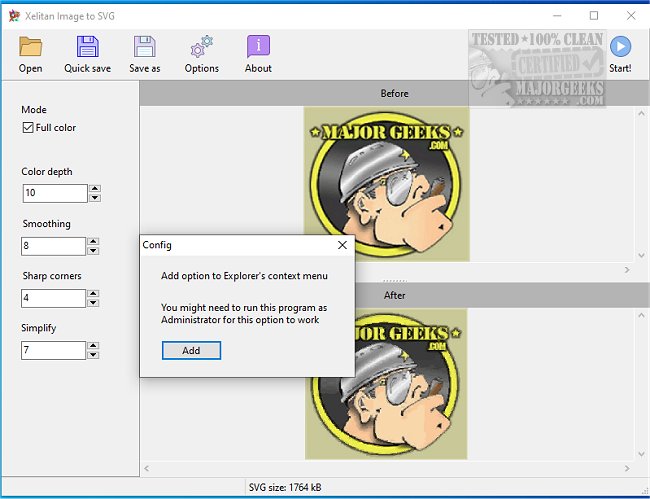Maximize the Xelitan Image to SVG window
The width and height of the screenshot is (650, 499).
point(594,16)
